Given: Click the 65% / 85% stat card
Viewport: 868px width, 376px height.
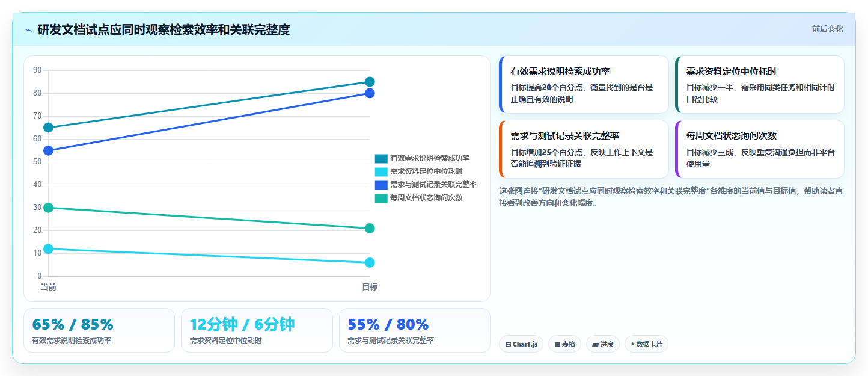Looking at the screenshot, I should point(99,330).
